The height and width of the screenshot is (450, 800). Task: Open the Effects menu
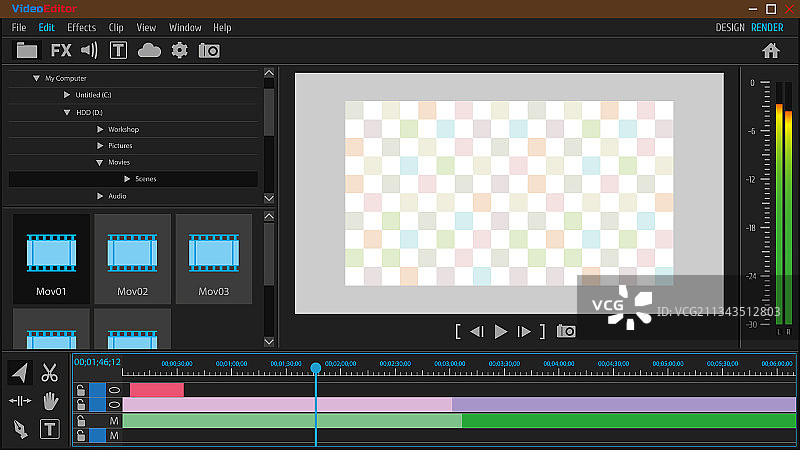point(82,28)
